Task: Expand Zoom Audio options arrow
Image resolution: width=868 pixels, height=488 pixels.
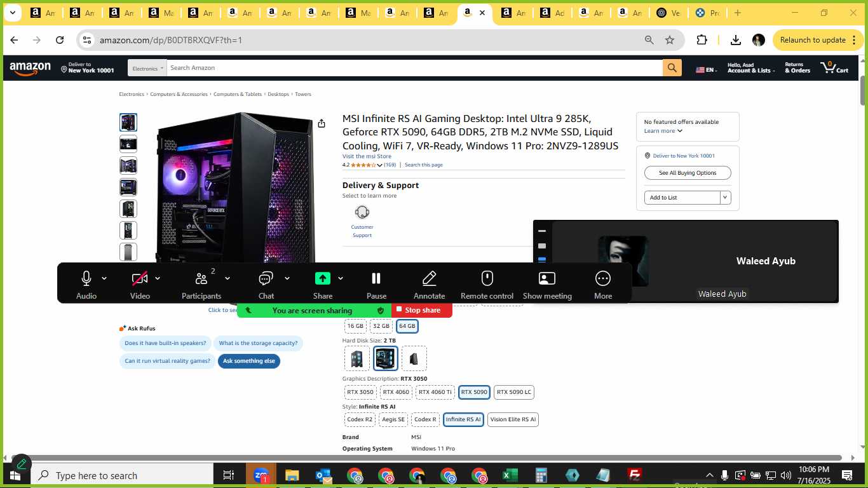Action: pos(104,278)
